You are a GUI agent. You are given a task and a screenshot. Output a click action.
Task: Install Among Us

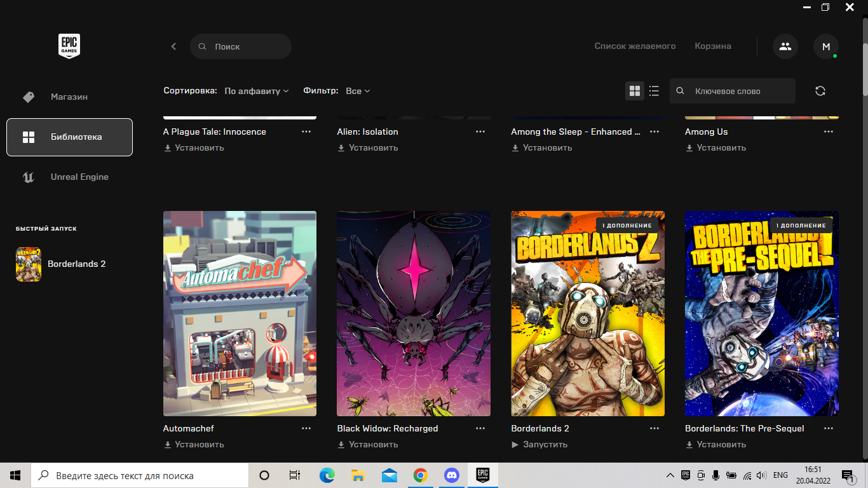716,147
